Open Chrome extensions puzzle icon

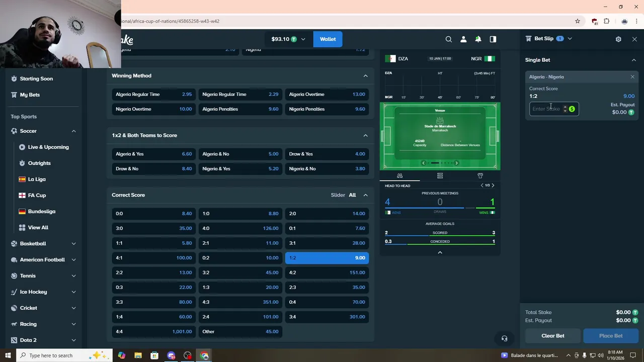point(606,21)
